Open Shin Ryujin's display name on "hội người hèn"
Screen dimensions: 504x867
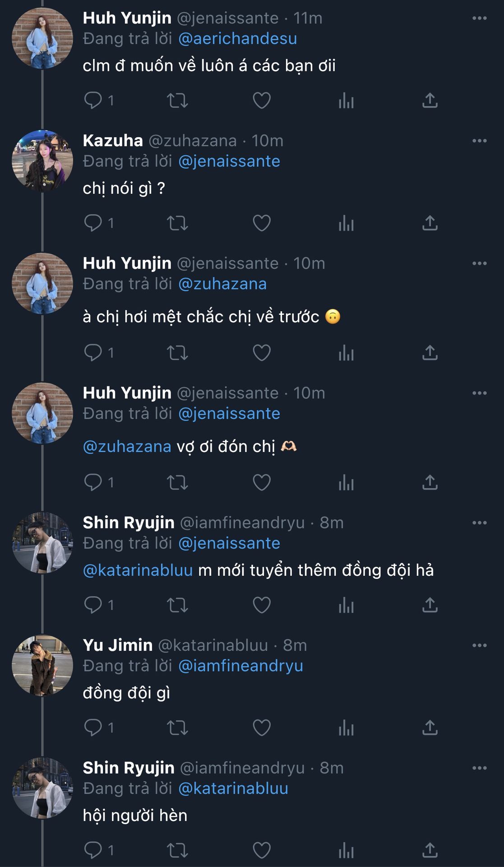coord(129,768)
